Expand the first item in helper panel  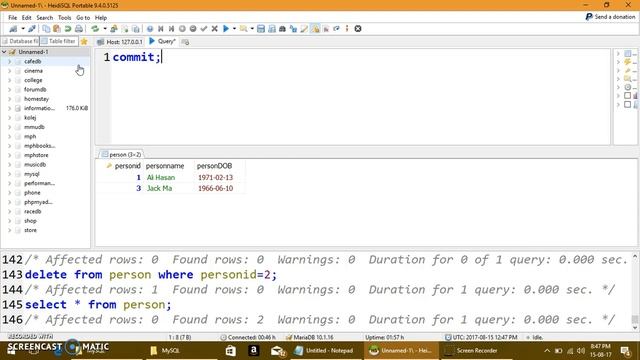click(x=618, y=53)
